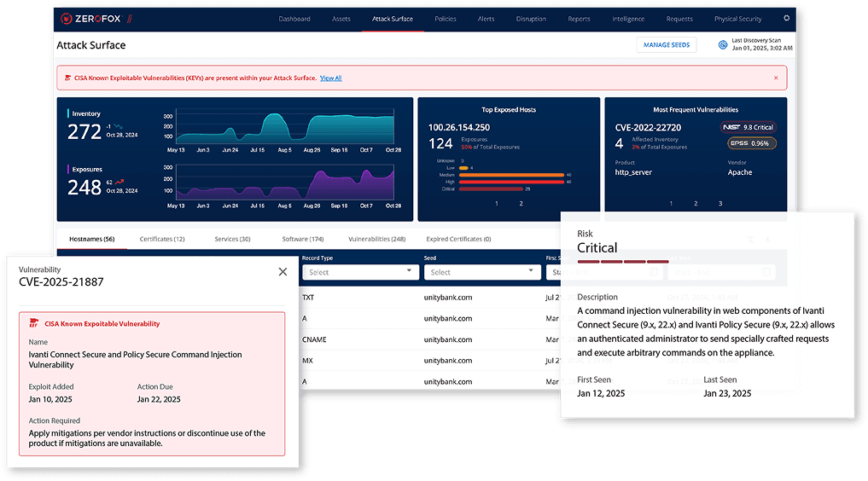Click the Exploit Added date Jan 10, 2025
Viewport: 868px width, 481px height.
coord(50,399)
